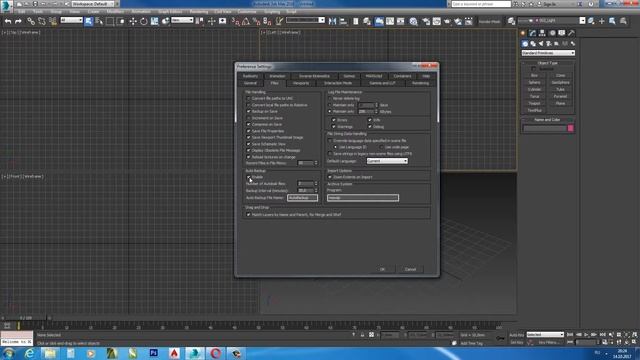
Task: Click the Align tool icon
Action: (x=343, y=21)
